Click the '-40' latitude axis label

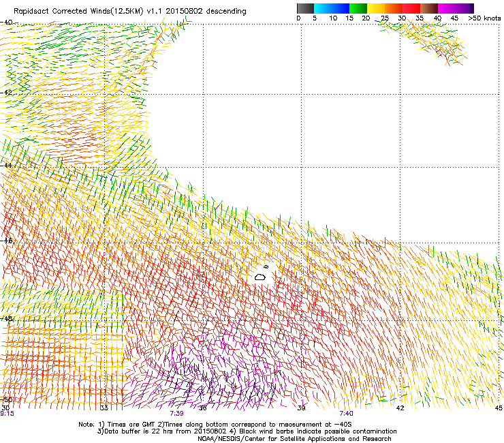coord(6,22)
